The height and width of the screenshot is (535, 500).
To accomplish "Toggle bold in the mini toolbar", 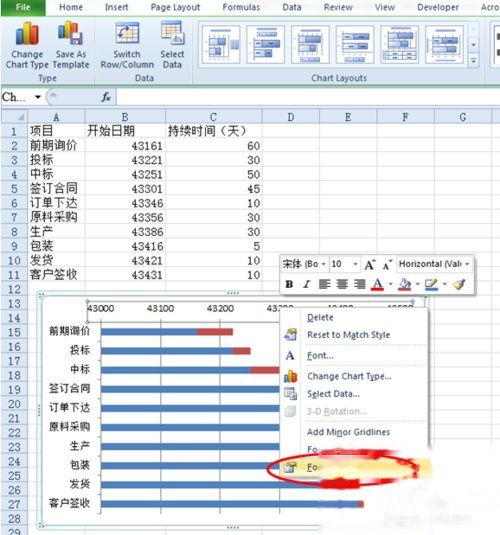I will pyautogui.click(x=289, y=284).
